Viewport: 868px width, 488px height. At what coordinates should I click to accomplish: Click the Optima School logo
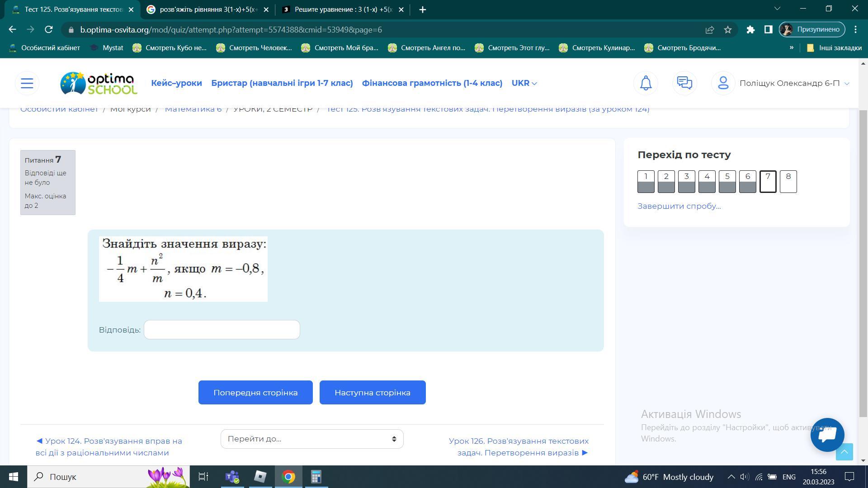pyautogui.click(x=99, y=83)
